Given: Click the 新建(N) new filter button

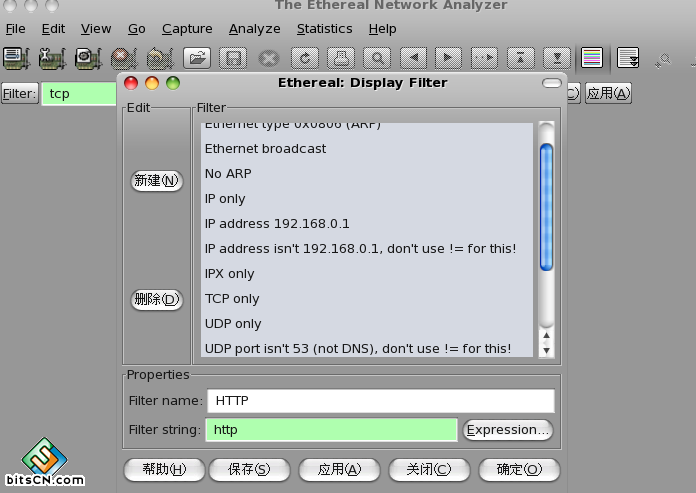Looking at the screenshot, I should [157, 181].
